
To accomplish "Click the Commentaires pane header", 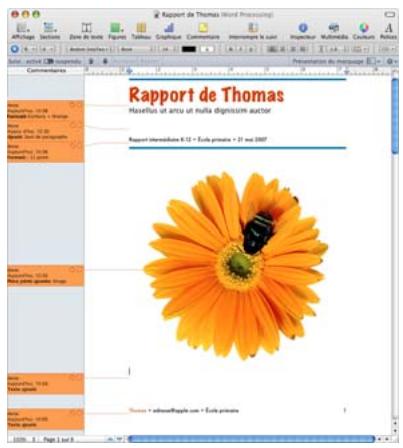I will coord(46,70).
